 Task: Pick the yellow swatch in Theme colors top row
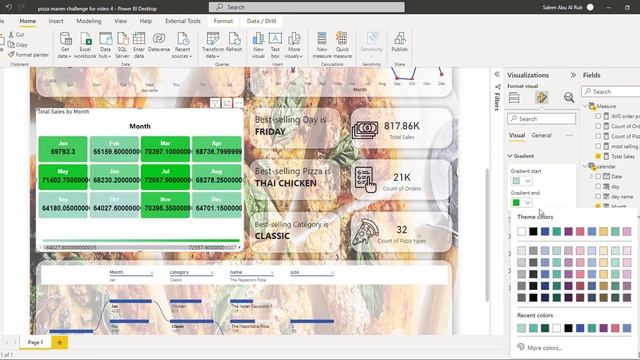[604, 231]
